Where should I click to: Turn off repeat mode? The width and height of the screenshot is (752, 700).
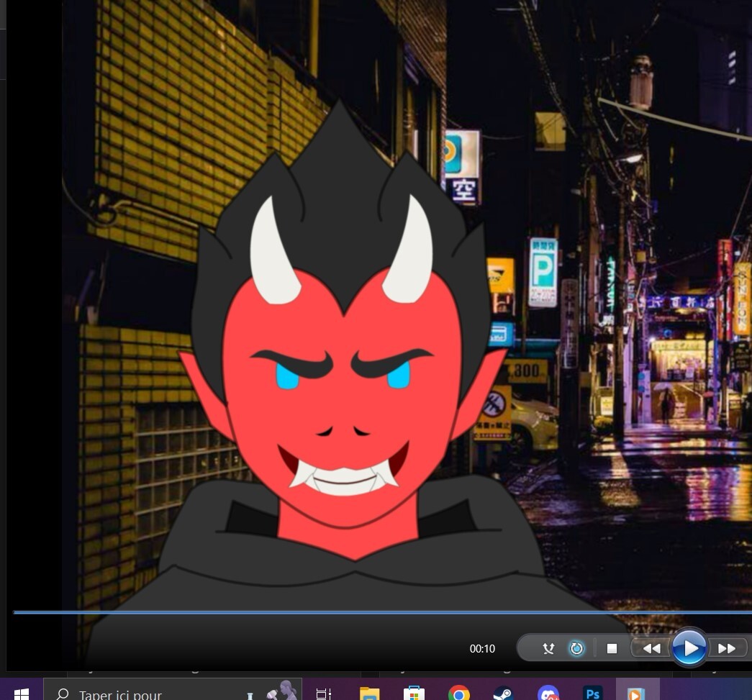tap(577, 648)
